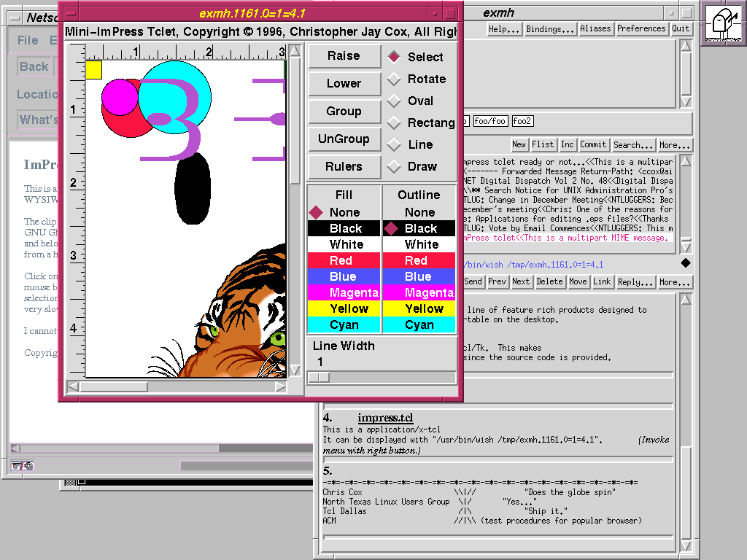Click the canvas vertical scrollbar up arrow in Mini-ImPress

coord(295,50)
